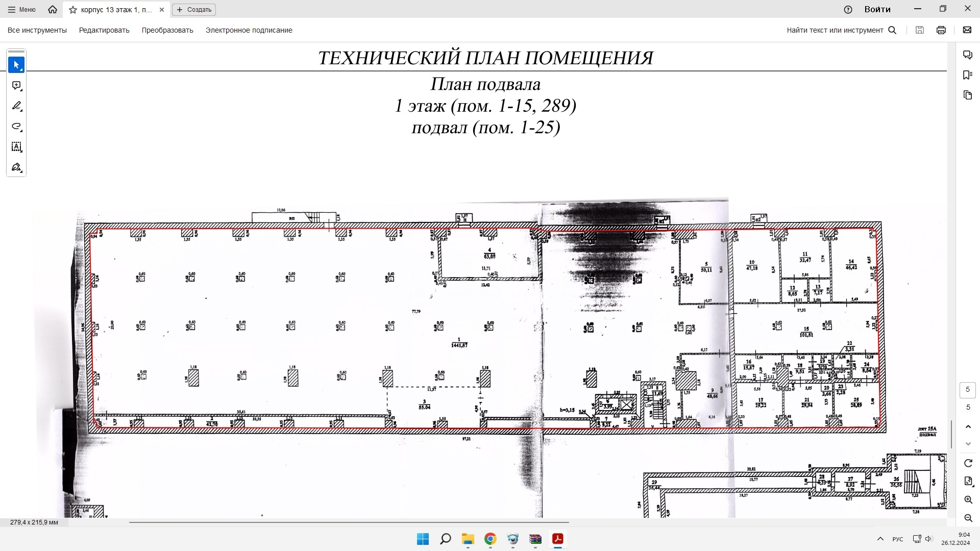Viewport: 980px width, 551px height.
Task: Open the comments panel icon
Action: coord(968,55)
